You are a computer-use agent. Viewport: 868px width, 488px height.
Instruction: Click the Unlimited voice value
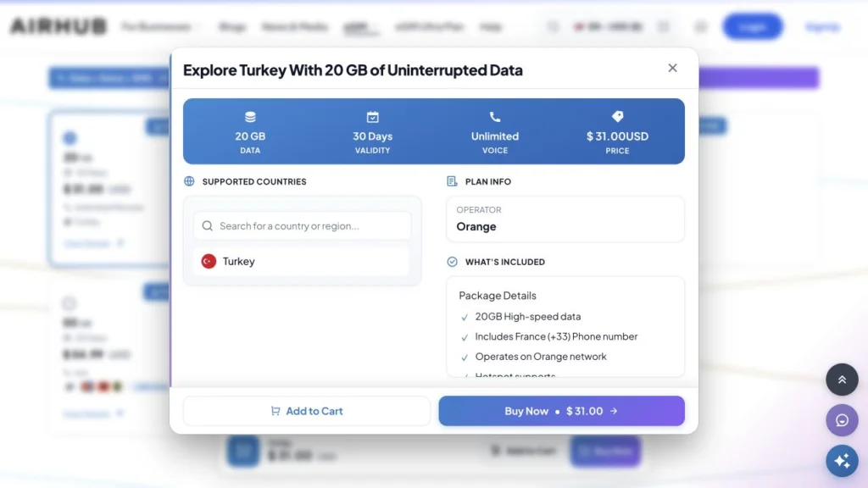click(495, 136)
